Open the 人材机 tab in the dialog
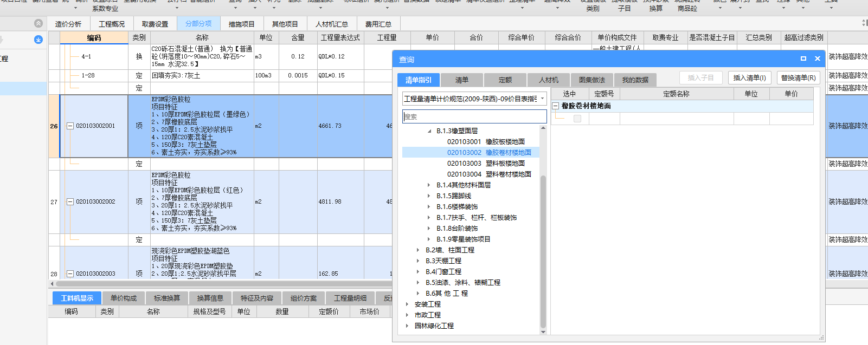The height and width of the screenshot is (345, 868). click(x=549, y=80)
